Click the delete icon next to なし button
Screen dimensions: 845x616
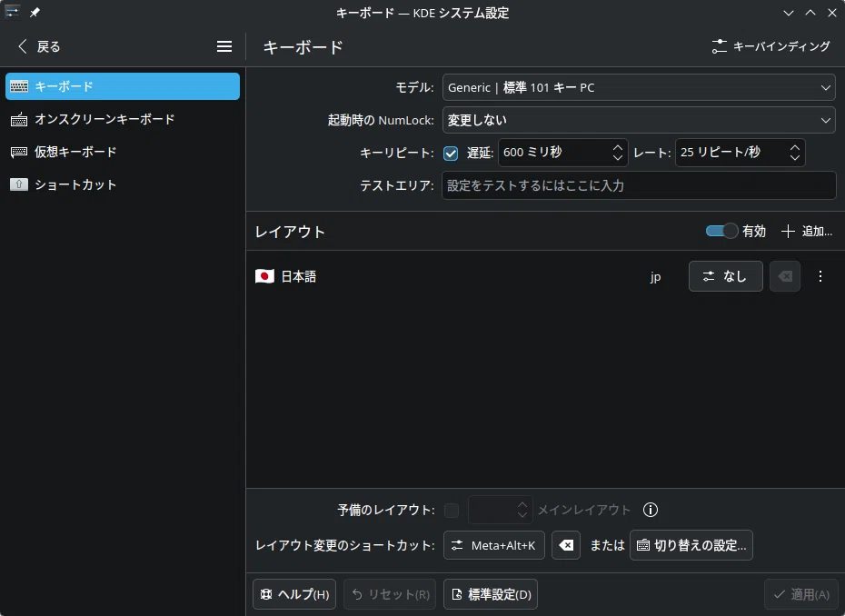(x=785, y=276)
